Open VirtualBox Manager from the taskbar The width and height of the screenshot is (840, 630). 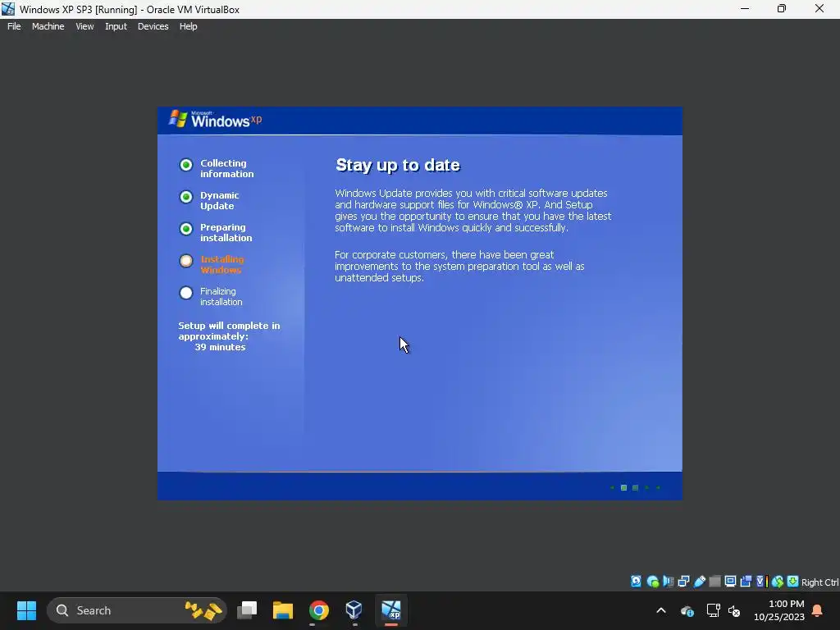point(354,610)
